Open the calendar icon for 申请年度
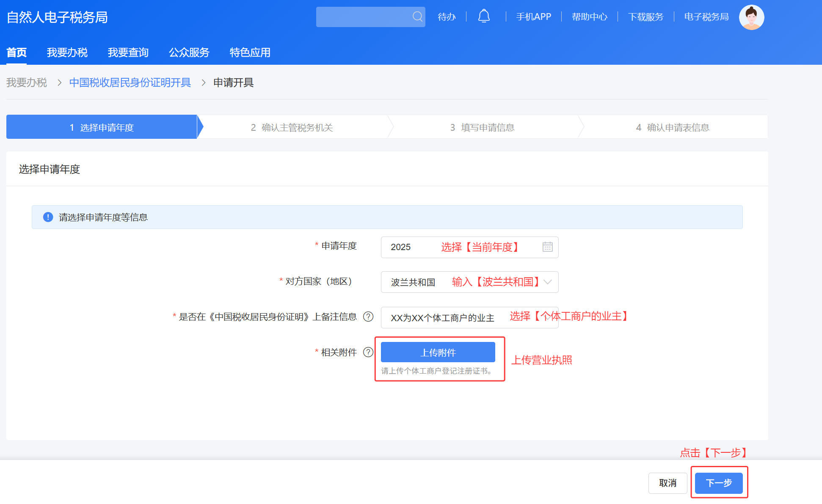 tap(547, 247)
